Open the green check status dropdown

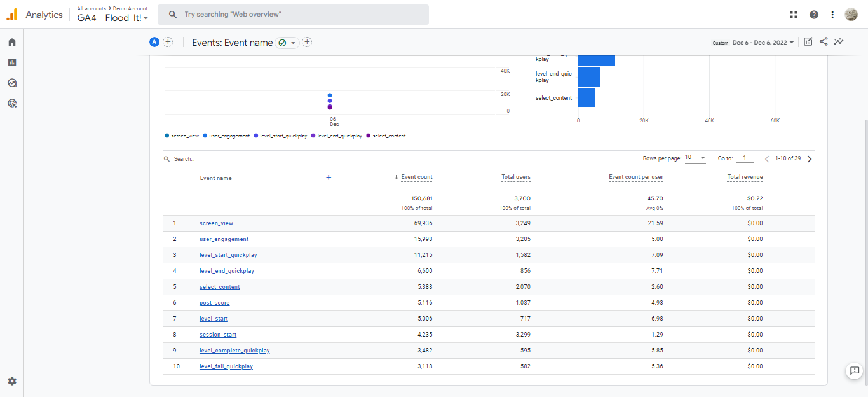(286, 43)
